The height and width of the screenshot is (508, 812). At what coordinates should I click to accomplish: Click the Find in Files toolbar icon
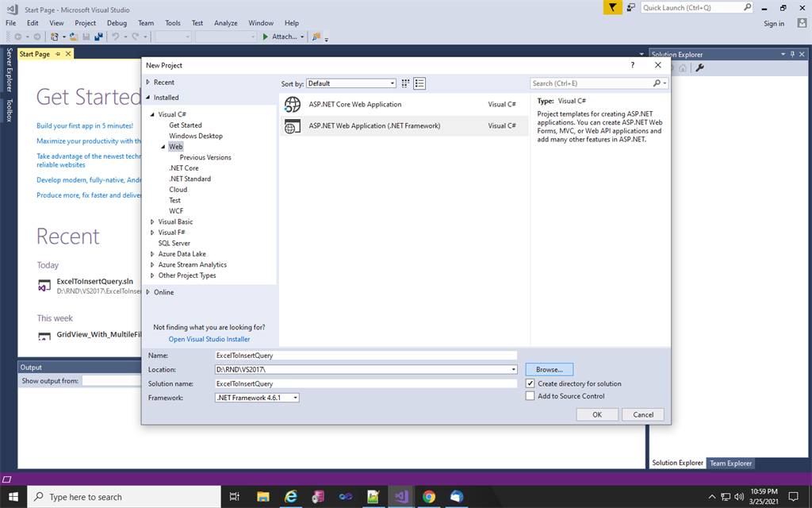pos(316,37)
